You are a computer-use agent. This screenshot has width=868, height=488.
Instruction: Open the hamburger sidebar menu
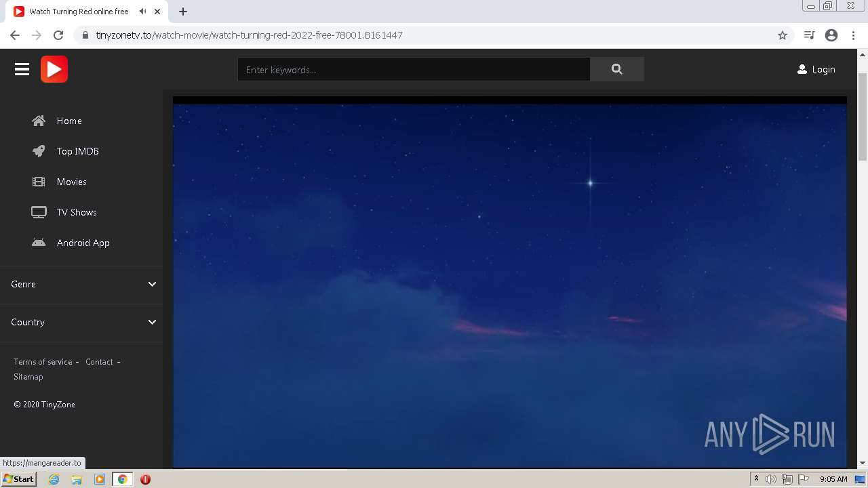pyautogui.click(x=22, y=69)
